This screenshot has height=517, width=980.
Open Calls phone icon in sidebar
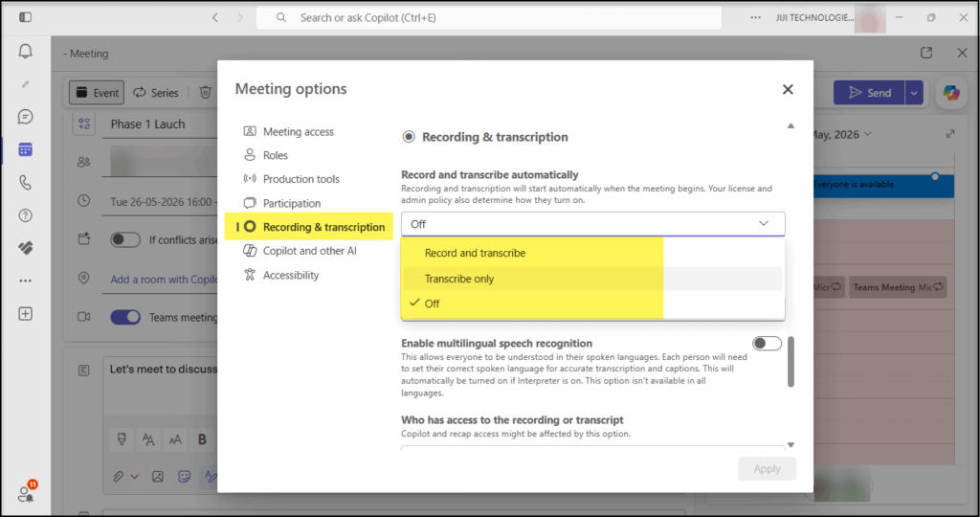coord(25,183)
